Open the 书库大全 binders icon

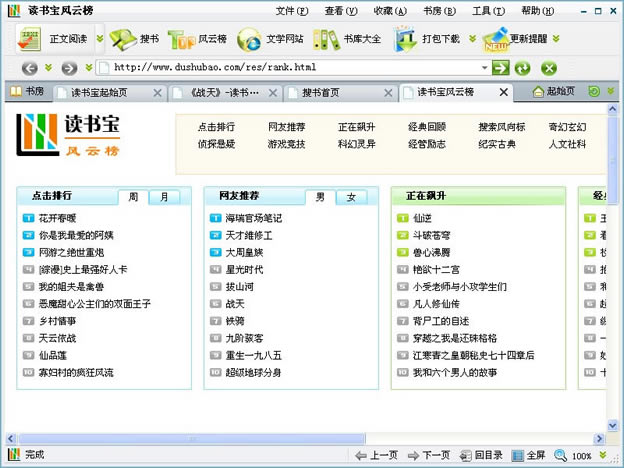(x=326, y=39)
